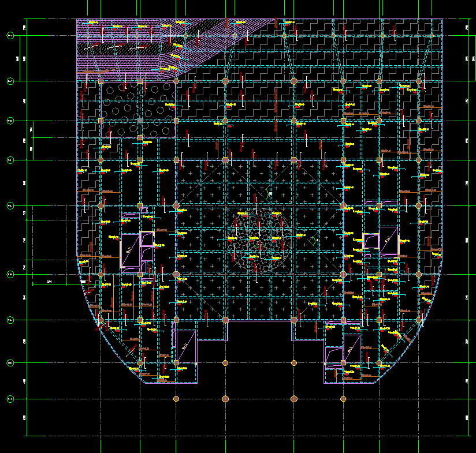Select the bottommost grid axis bubble on left

tap(10, 399)
